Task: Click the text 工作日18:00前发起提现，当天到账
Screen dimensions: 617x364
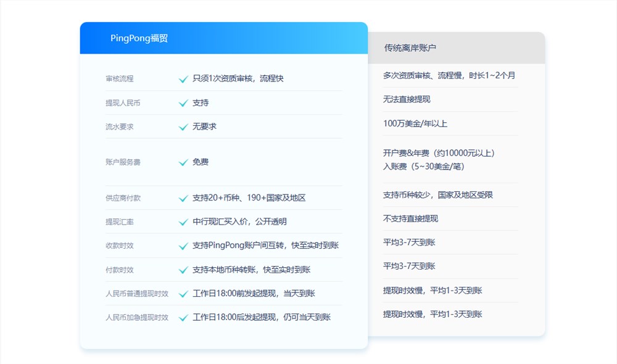Action: click(x=254, y=293)
